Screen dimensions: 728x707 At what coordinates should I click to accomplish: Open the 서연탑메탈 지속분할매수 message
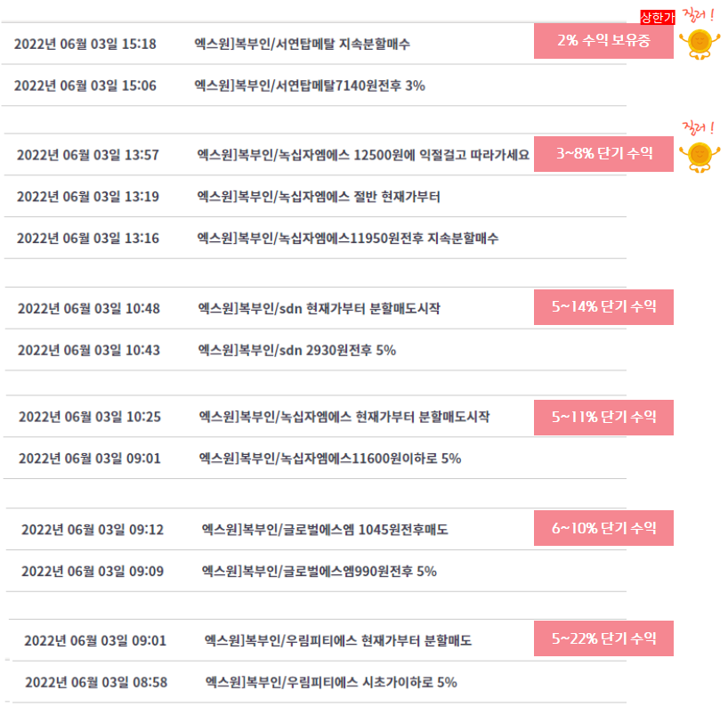[303, 45]
